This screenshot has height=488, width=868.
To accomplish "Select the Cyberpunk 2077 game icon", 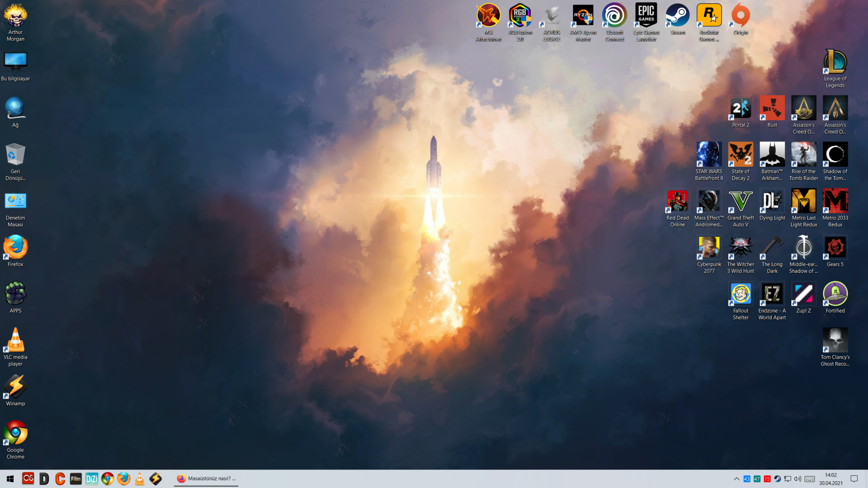I will pyautogui.click(x=709, y=247).
